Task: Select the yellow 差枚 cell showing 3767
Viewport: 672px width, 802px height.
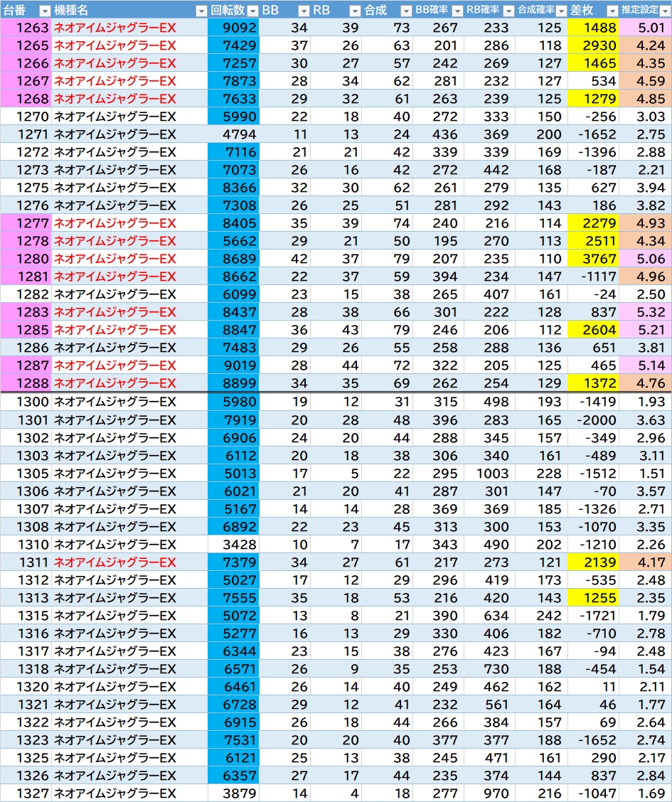Action: pos(594,259)
